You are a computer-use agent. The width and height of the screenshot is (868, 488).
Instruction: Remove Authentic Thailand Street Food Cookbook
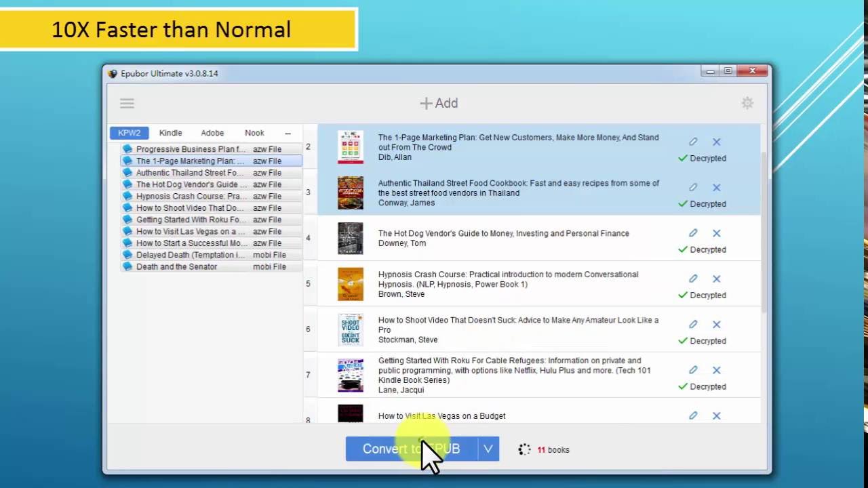coord(716,187)
